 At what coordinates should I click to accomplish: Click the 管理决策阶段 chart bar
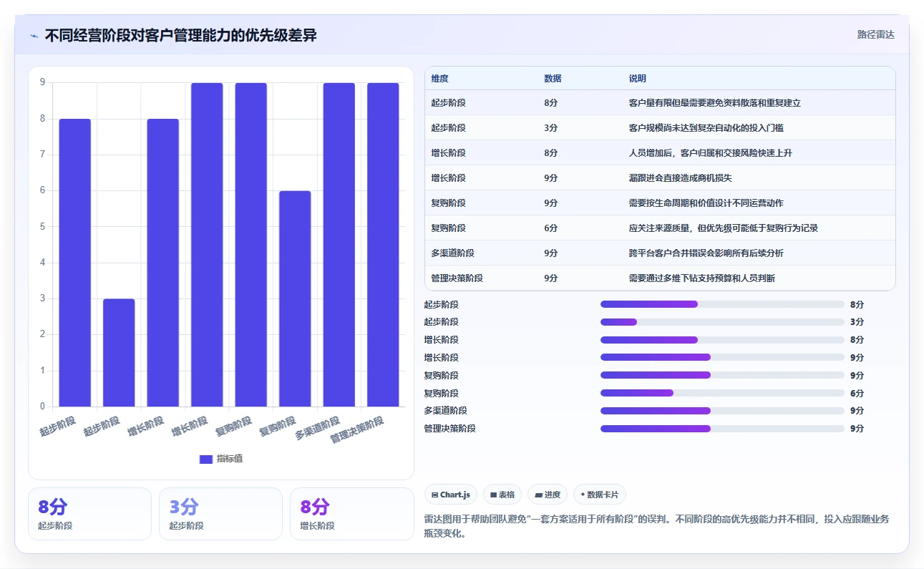383,245
